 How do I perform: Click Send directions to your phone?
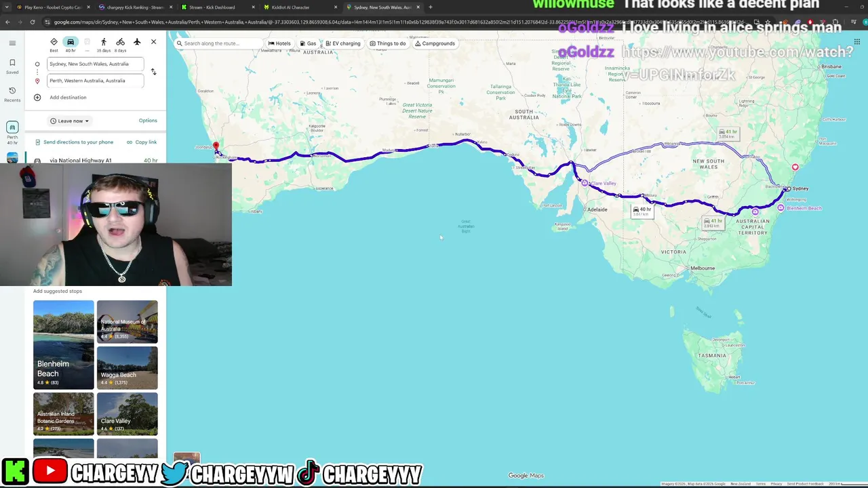(75, 142)
